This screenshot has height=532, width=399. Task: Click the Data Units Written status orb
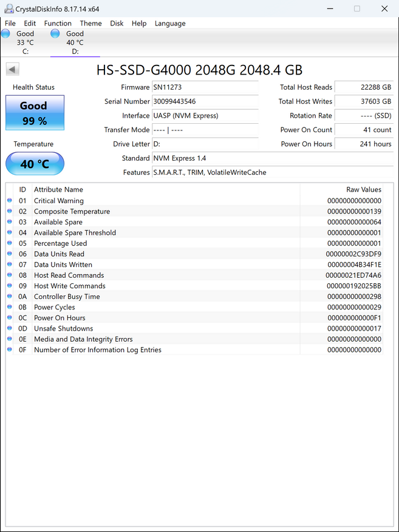click(10, 264)
